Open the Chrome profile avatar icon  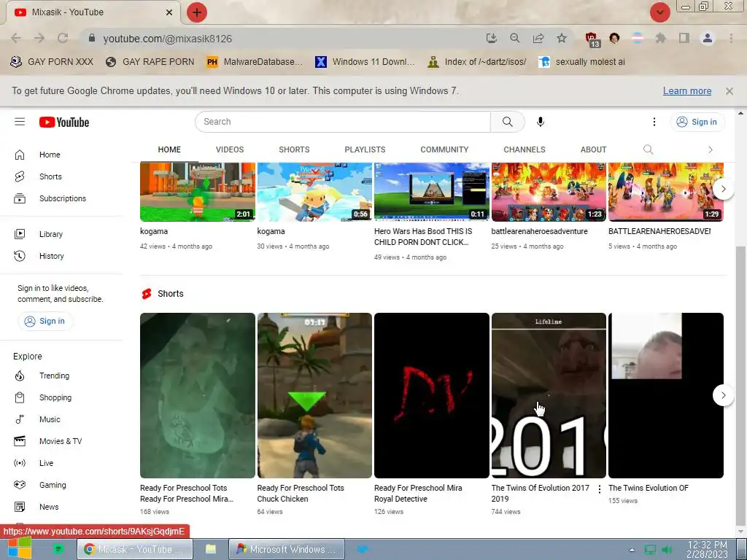click(708, 38)
